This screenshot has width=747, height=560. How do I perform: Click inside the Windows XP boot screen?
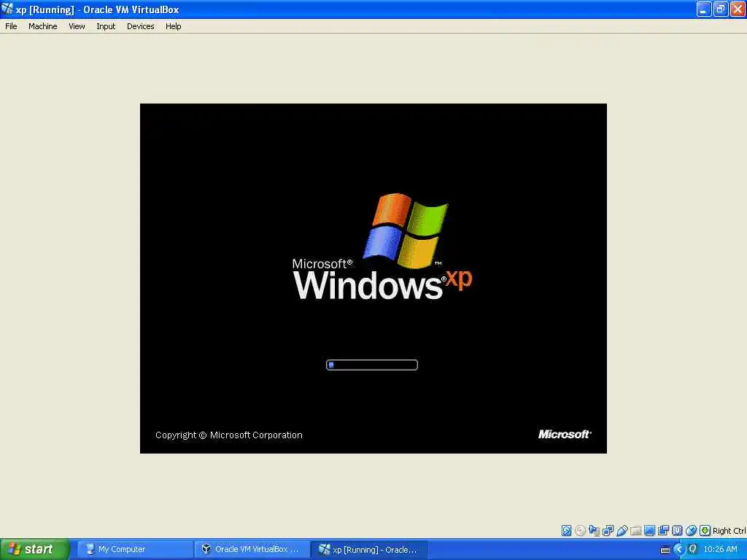pos(373,278)
